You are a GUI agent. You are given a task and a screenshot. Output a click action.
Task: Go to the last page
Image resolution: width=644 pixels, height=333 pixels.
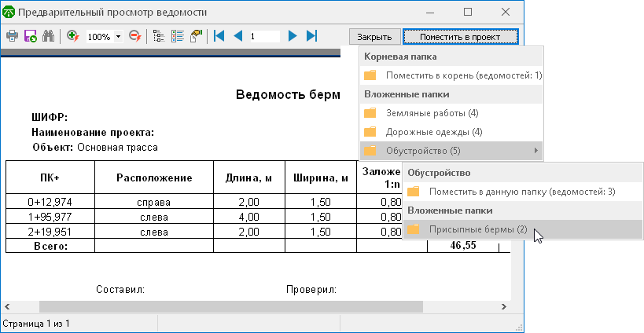tap(311, 36)
